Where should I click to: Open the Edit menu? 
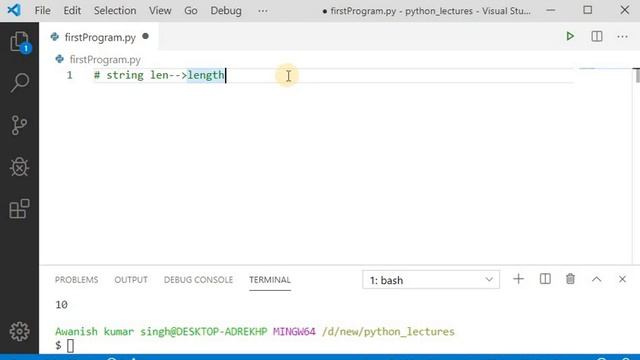click(x=72, y=11)
